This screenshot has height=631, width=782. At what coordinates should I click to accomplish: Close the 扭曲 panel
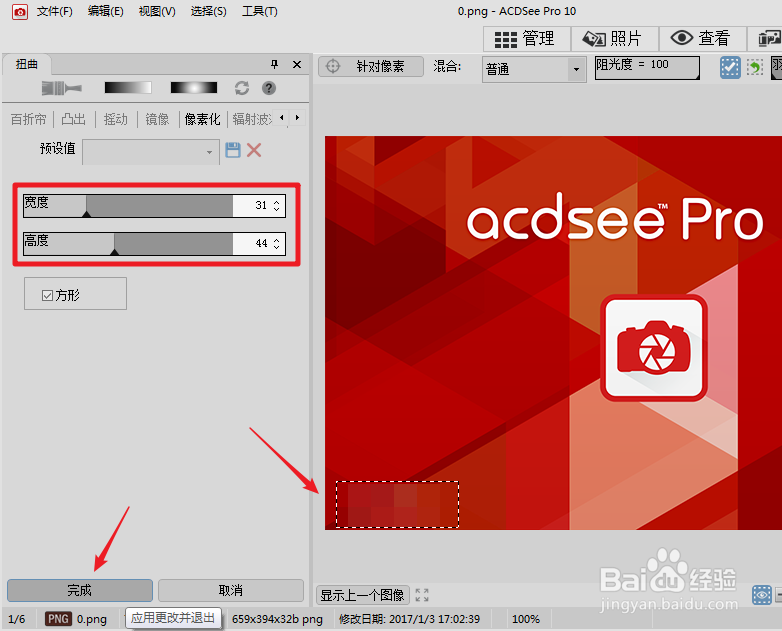297,64
